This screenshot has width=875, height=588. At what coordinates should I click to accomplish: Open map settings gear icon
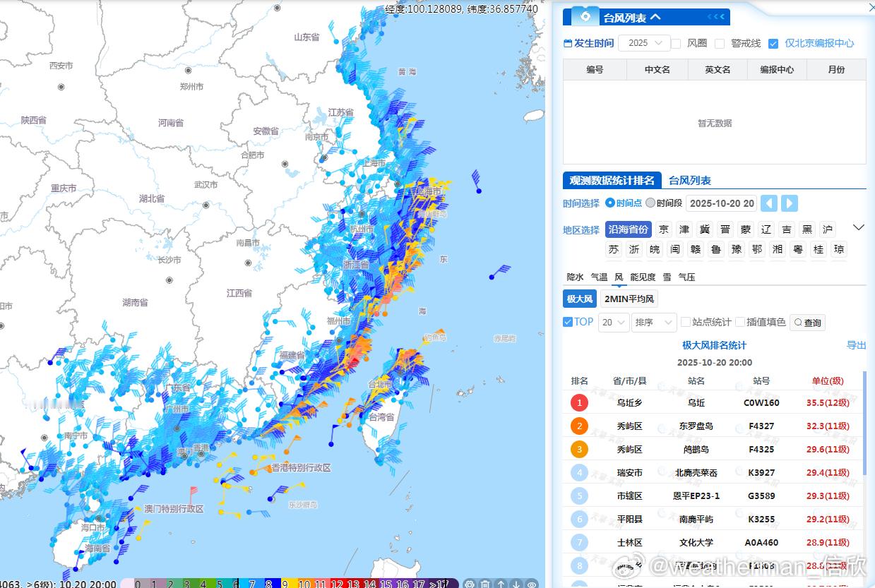pyautogui.click(x=469, y=584)
